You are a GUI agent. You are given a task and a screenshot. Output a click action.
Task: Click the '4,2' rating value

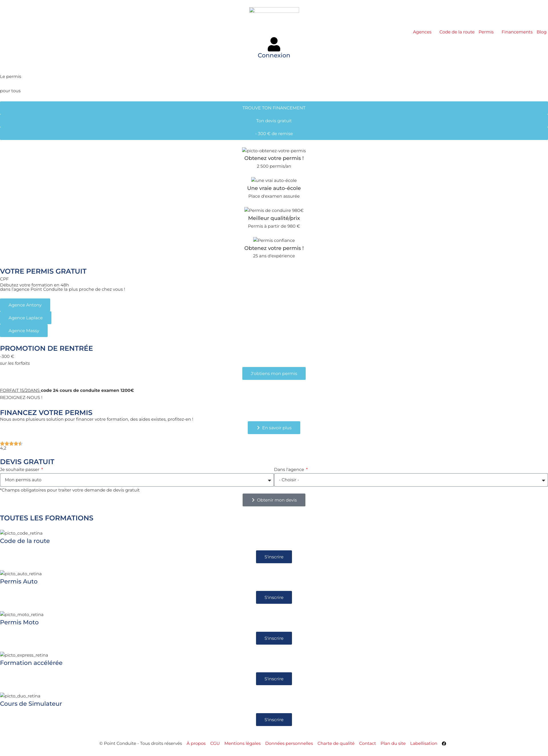pyautogui.click(x=3, y=448)
